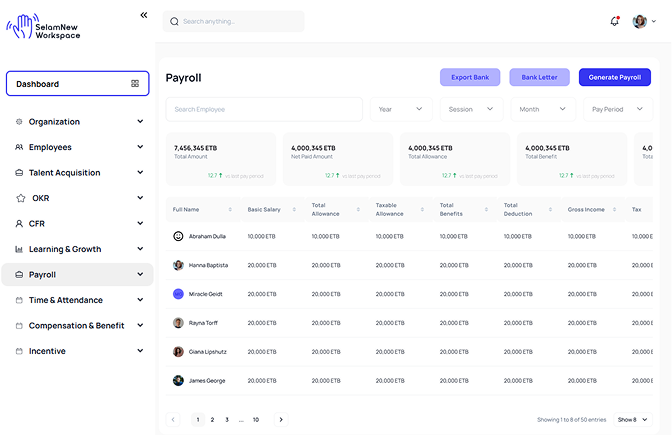Expand Talent Acquisition menu chevron
Viewport: 672px width, 435px height.
[140, 173]
